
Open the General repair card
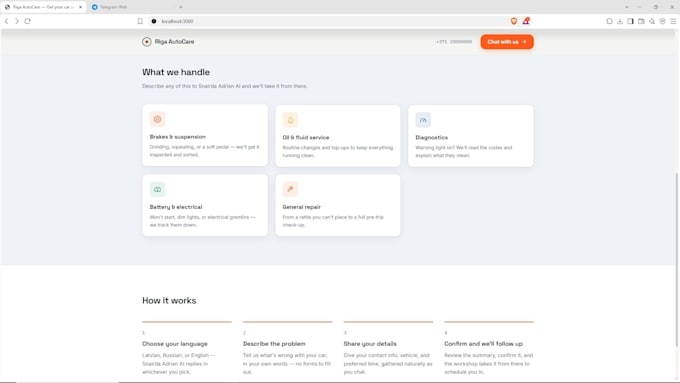pyautogui.click(x=338, y=205)
